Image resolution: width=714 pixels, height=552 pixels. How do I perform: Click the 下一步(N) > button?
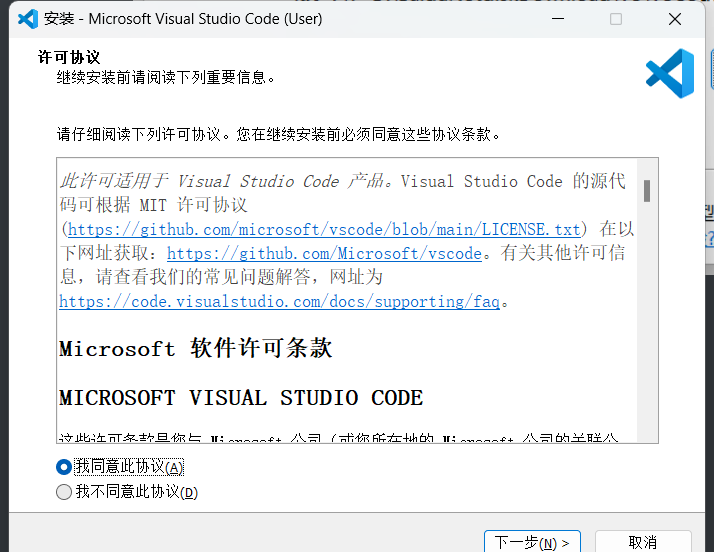pyautogui.click(x=532, y=542)
